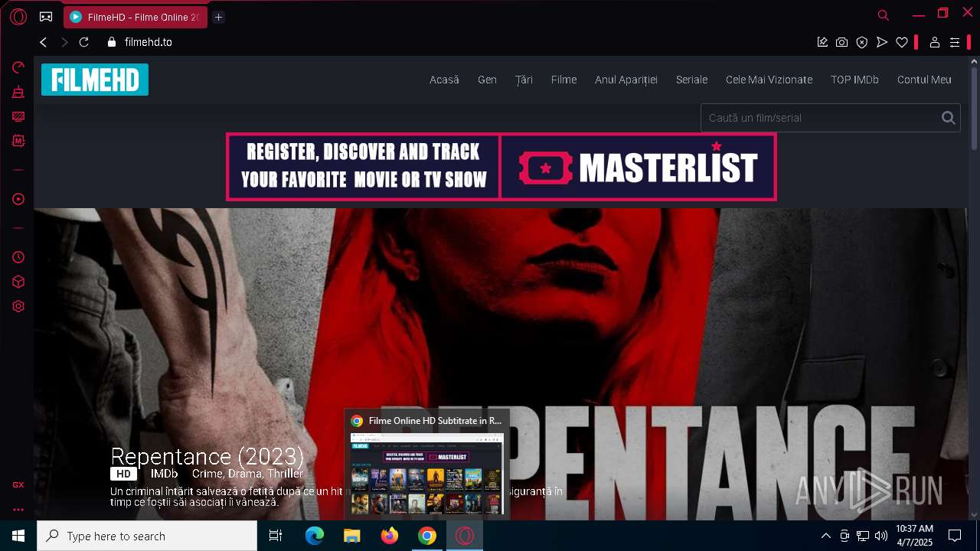The image size is (980, 551).
Task: Expand the Gen menu
Action: tap(487, 80)
